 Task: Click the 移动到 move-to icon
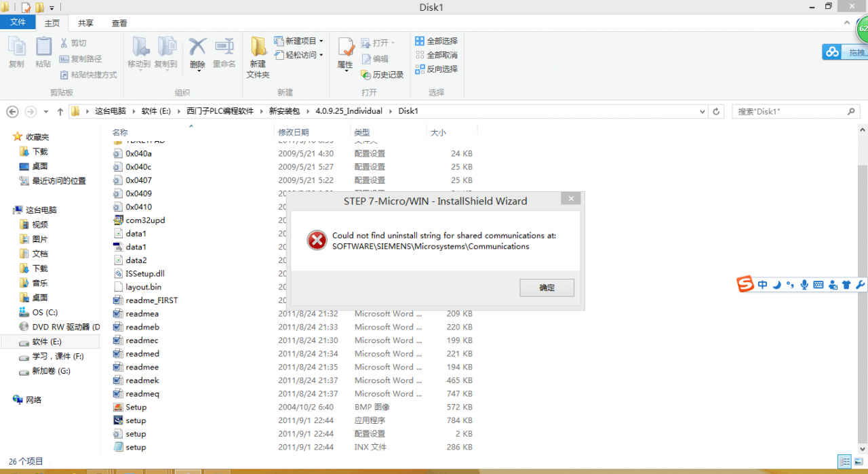(x=139, y=52)
